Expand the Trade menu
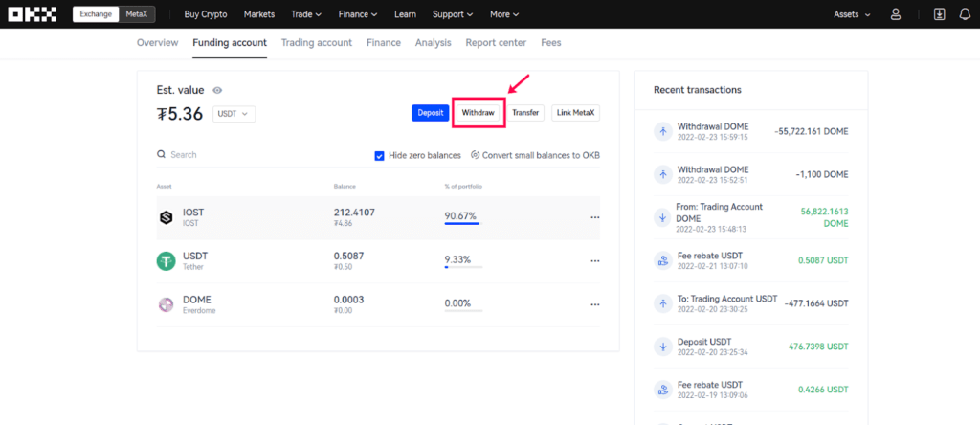This screenshot has height=425, width=980. [306, 14]
